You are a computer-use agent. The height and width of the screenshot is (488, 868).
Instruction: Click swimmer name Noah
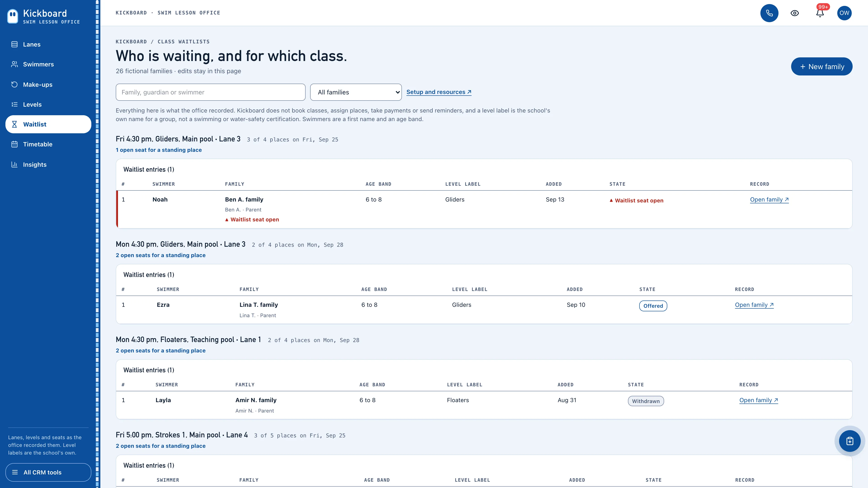coord(160,199)
